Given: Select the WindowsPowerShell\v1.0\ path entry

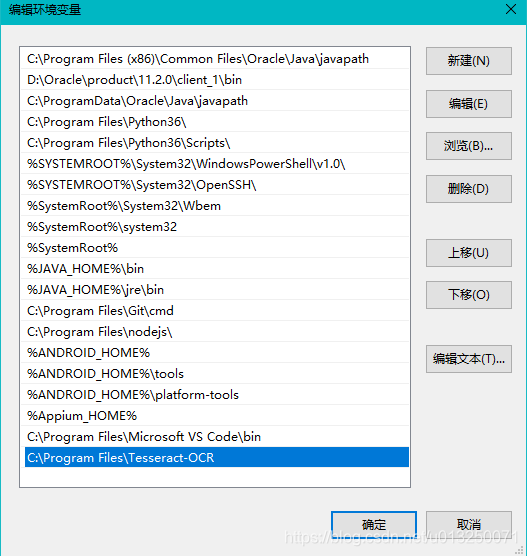Looking at the screenshot, I should [x=215, y=164].
